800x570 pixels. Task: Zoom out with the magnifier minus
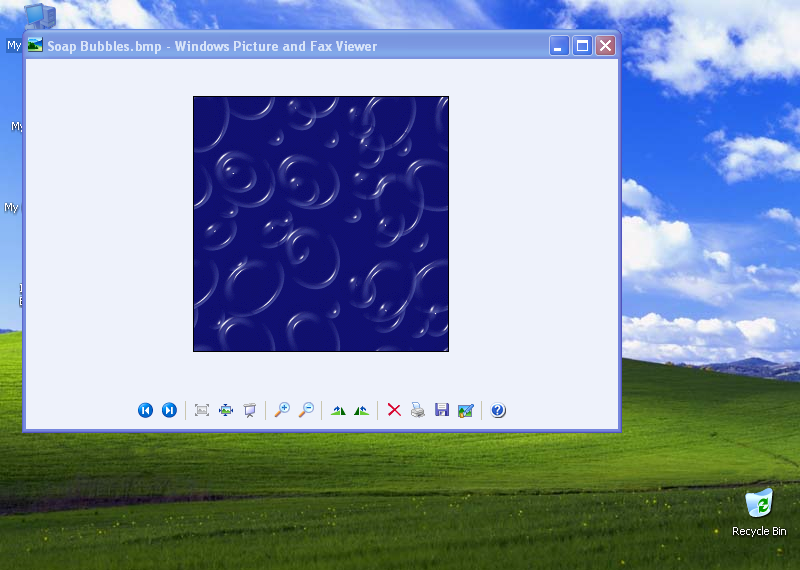click(x=306, y=410)
